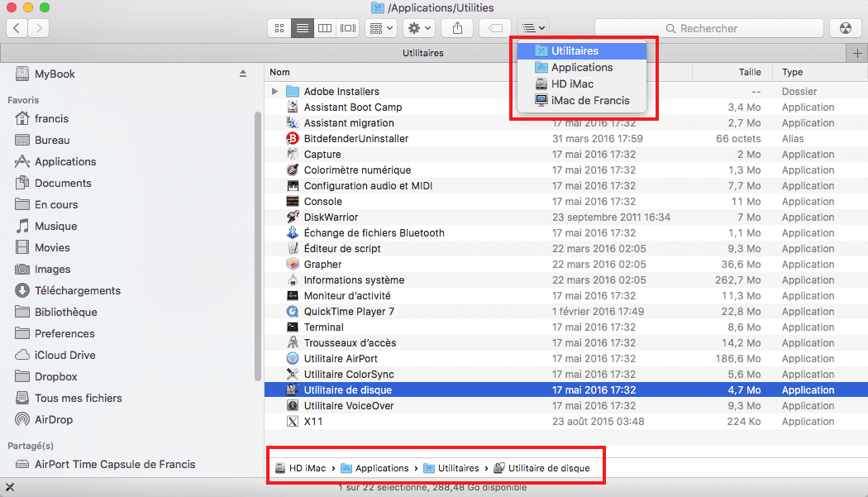Expand the Adobe Installers folder
The width and height of the screenshot is (868, 497).
click(x=274, y=92)
